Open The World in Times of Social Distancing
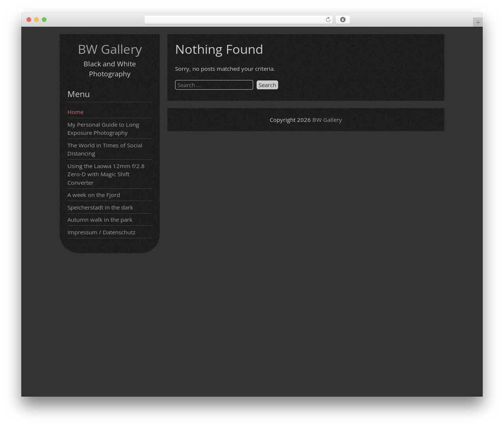Screen dimensions: 504x427 [105, 149]
